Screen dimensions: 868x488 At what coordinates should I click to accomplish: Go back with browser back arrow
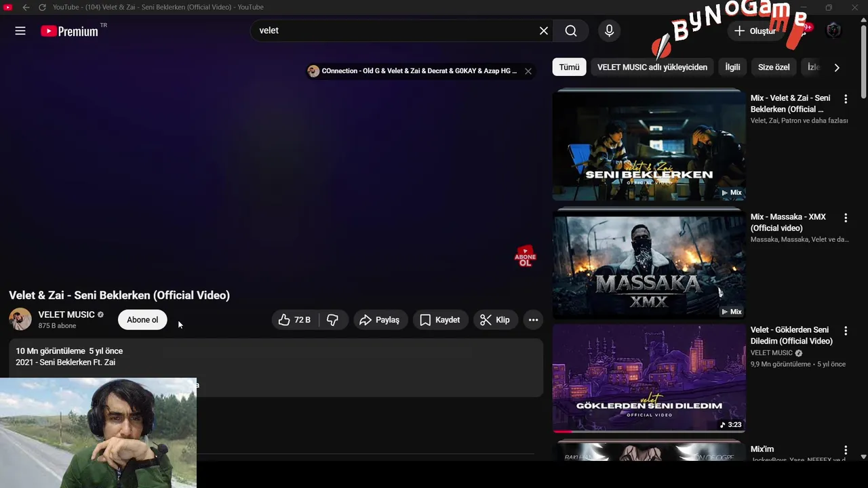(x=26, y=7)
